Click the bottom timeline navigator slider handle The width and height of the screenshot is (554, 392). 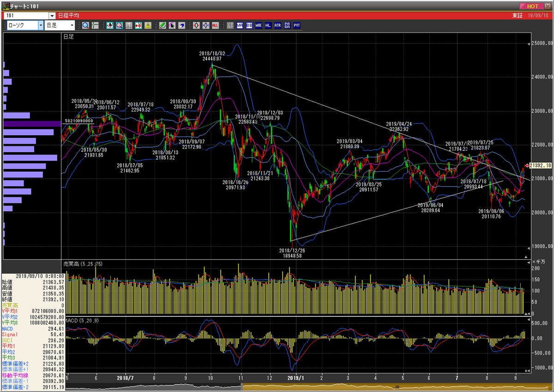point(396,386)
